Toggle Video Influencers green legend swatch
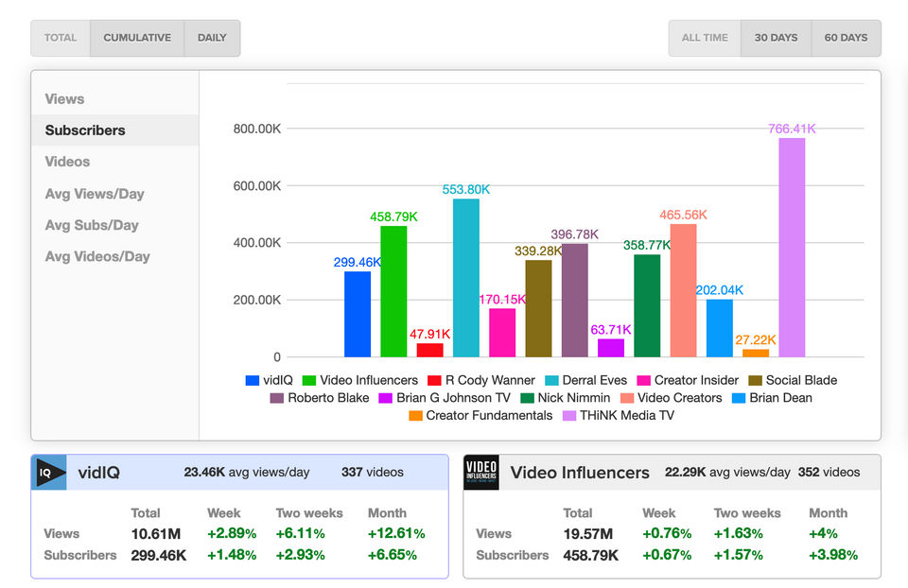This screenshot has width=908, height=588. 309,380
